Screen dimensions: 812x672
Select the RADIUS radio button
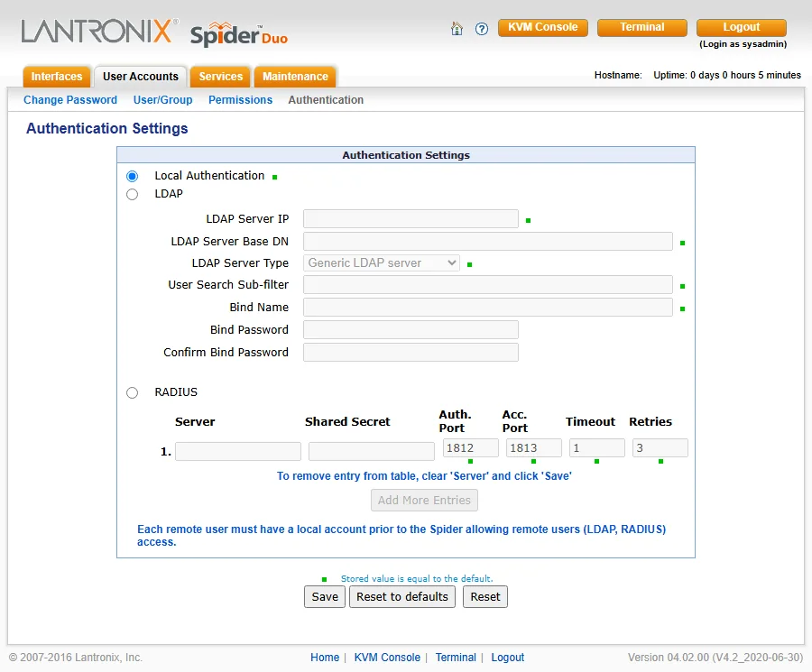coord(132,392)
